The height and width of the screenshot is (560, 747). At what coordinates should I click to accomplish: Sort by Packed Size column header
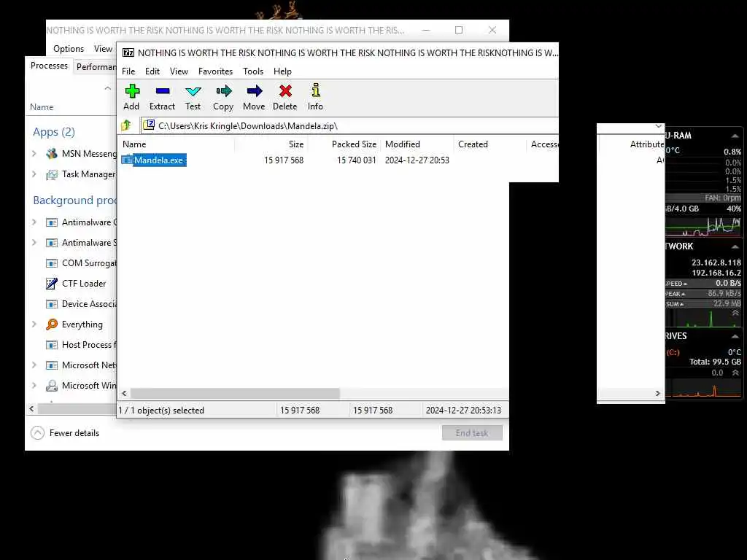pyautogui.click(x=344, y=144)
